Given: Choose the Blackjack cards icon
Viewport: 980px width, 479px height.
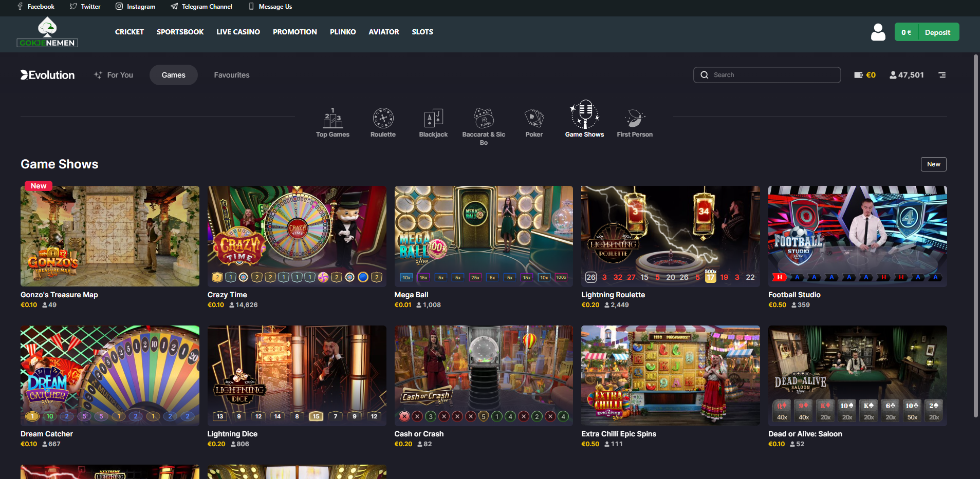Looking at the screenshot, I should click(x=433, y=119).
